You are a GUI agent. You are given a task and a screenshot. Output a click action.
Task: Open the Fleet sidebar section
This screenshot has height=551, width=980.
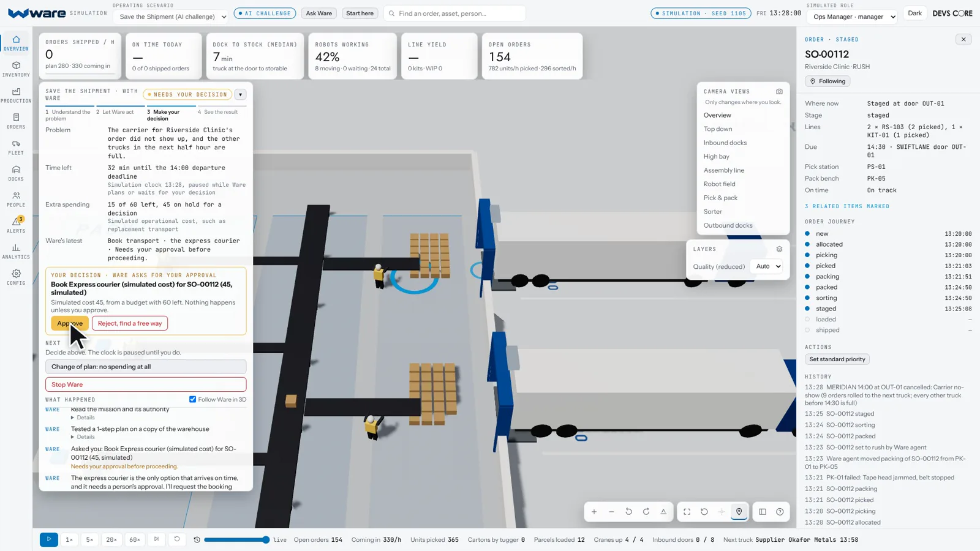pos(16,148)
